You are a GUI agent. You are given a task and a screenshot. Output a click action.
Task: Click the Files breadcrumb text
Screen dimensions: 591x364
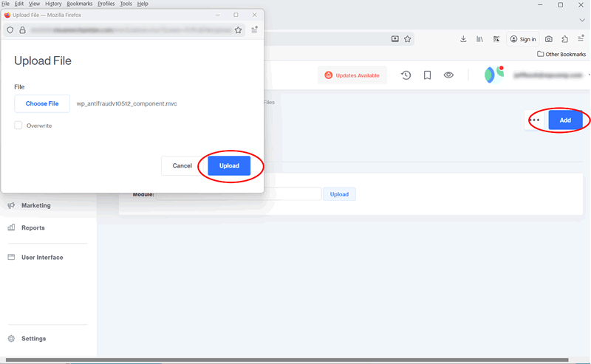tap(269, 102)
